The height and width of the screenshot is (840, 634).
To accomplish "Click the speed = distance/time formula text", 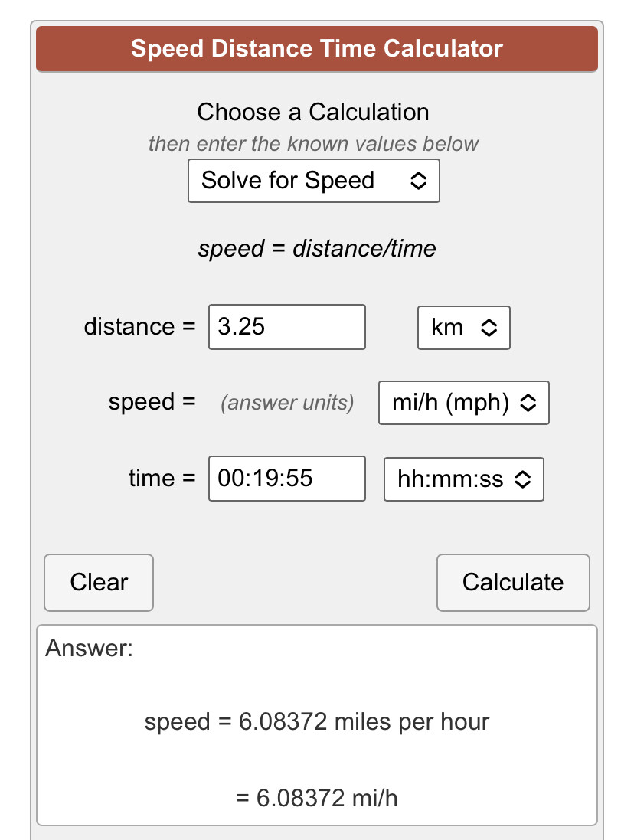I will click(317, 249).
